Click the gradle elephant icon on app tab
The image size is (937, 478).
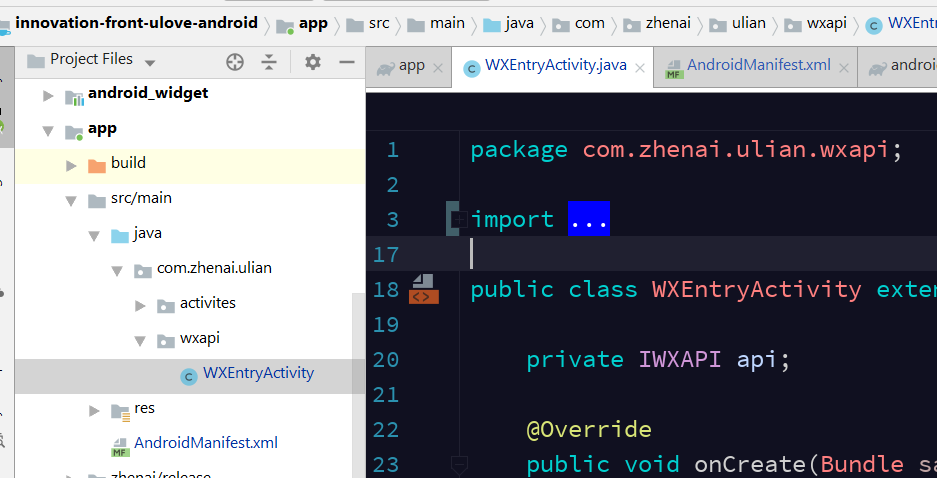pyautogui.click(x=385, y=69)
